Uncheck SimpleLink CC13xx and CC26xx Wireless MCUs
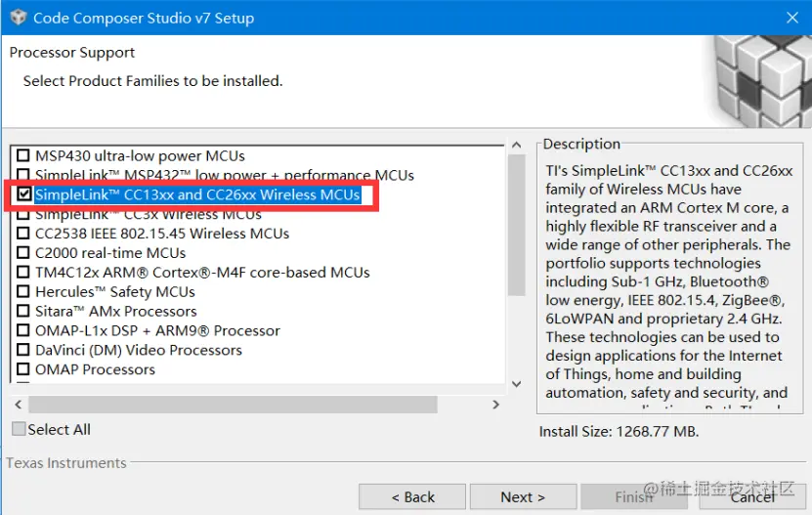Image resolution: width=812 pixels, height=515 pixels. tap(23, 194)
